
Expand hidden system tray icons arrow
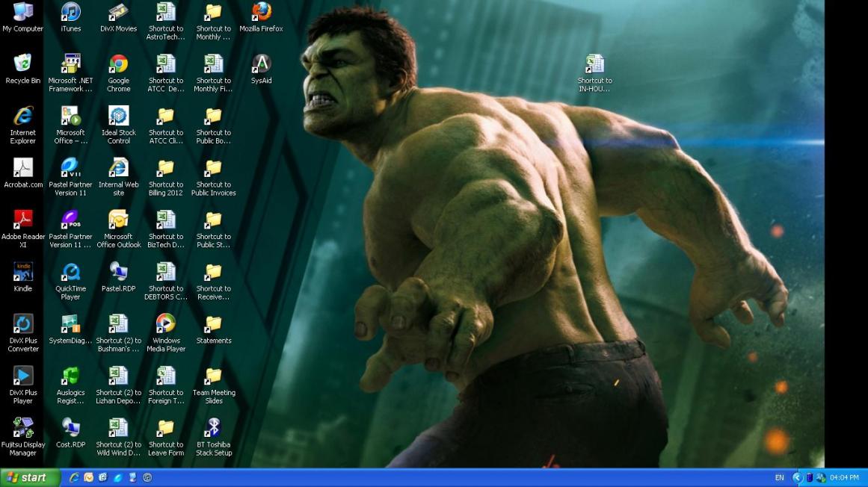tap(797, 477)
